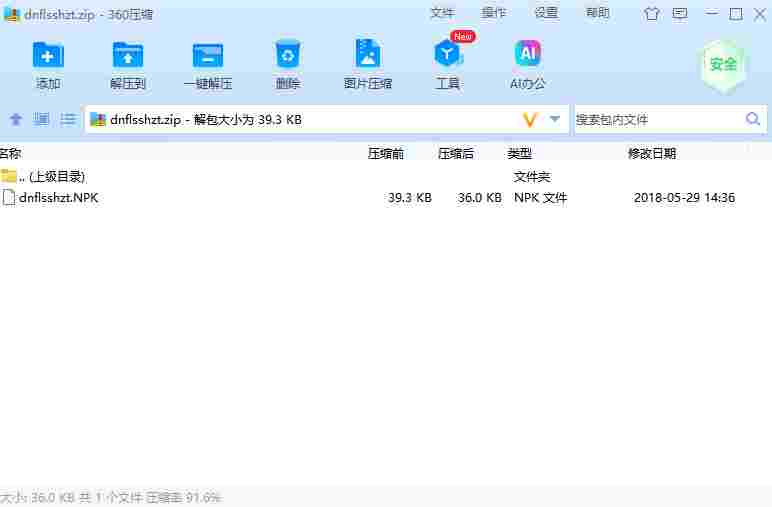This screenshot has width=772, height=507.
Task: Click the dnflsshzt.NPK file icon
Action: click(x=8, y=198)
